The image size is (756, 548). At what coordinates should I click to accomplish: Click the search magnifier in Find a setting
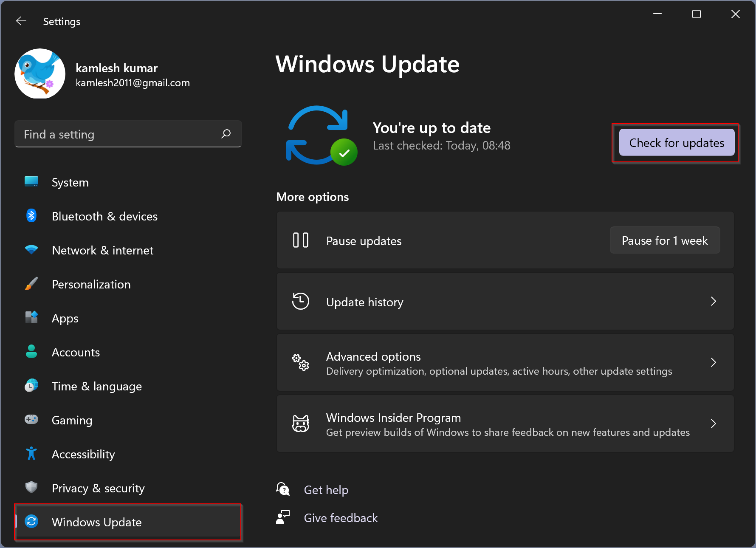click(x=226, y=134)
